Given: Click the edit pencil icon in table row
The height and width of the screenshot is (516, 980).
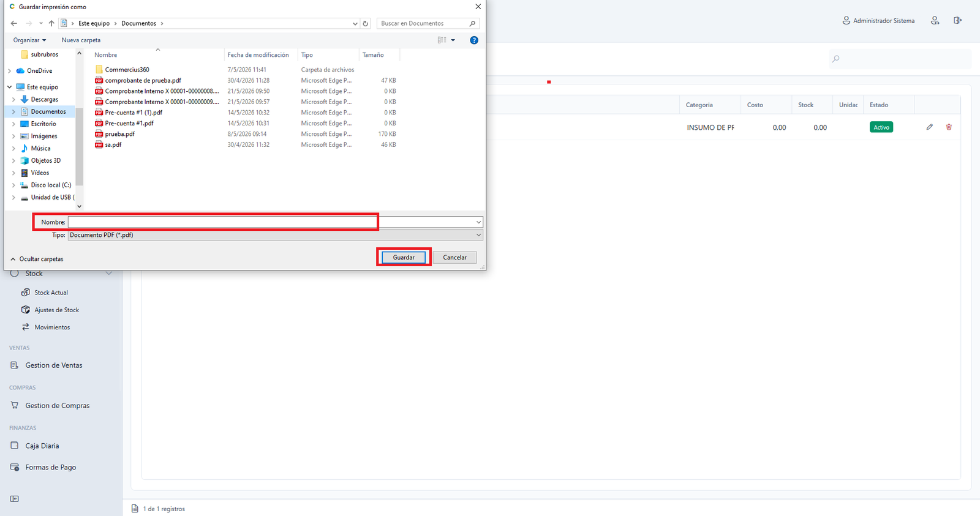Looking at the screenshot, I should point(929,127).
